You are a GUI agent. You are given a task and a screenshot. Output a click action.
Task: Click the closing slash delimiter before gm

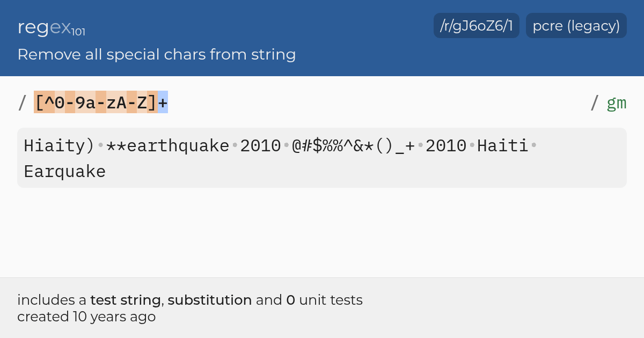click(595, 102)
